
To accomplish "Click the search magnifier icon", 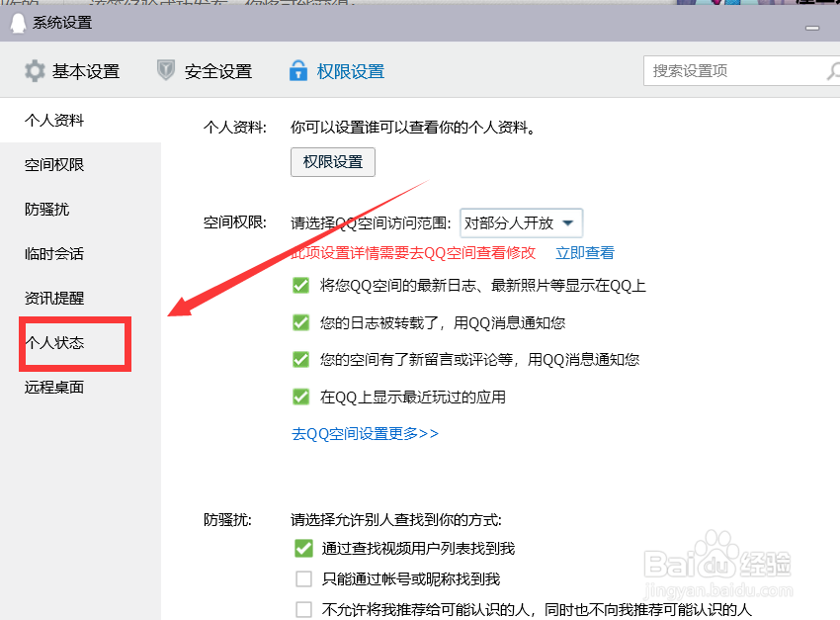I will point(833,70).
